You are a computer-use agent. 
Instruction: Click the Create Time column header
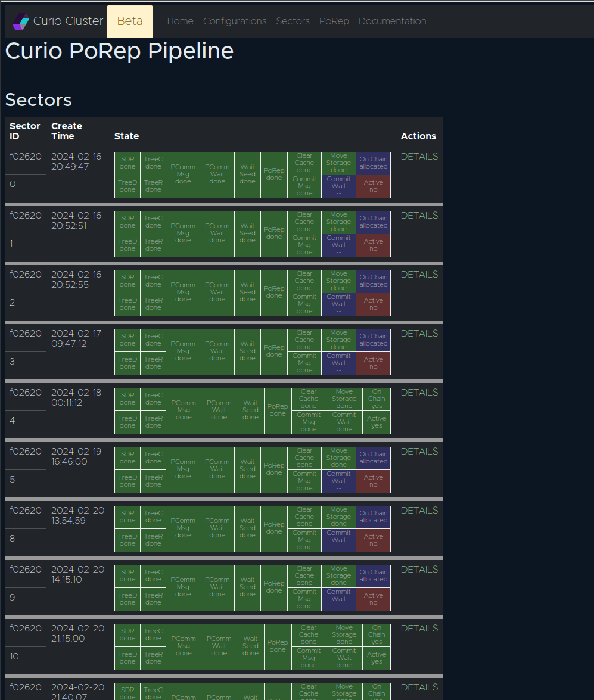pos(67,131)
